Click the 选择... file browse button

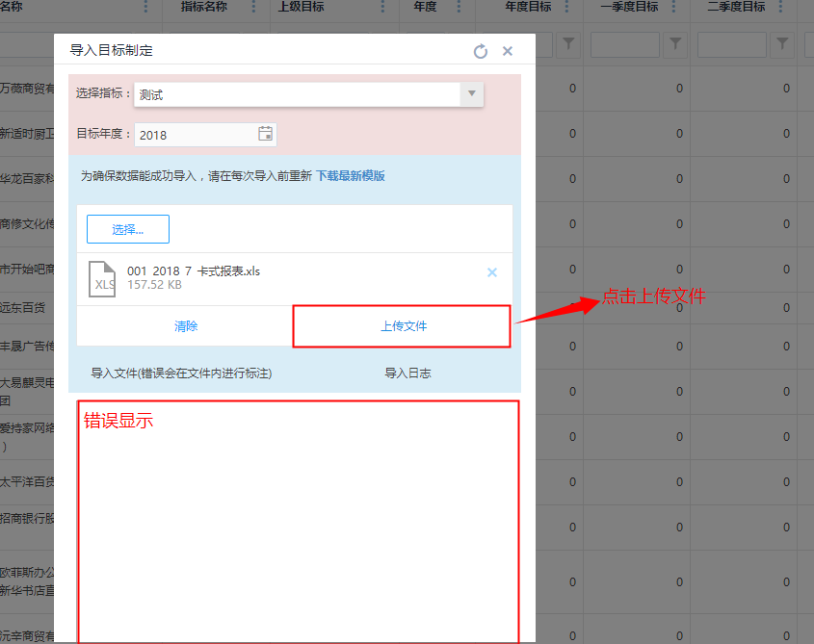128,229
